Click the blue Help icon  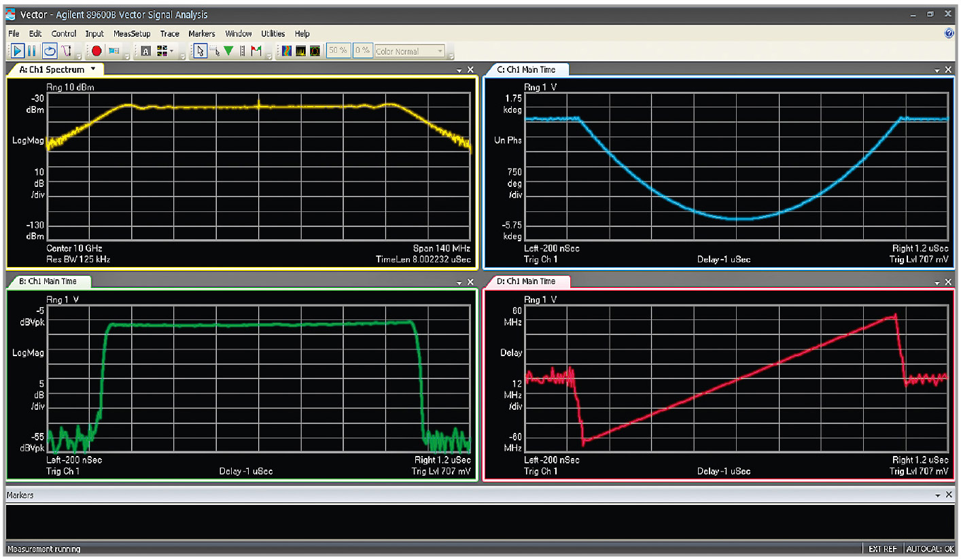coord(949,33)
